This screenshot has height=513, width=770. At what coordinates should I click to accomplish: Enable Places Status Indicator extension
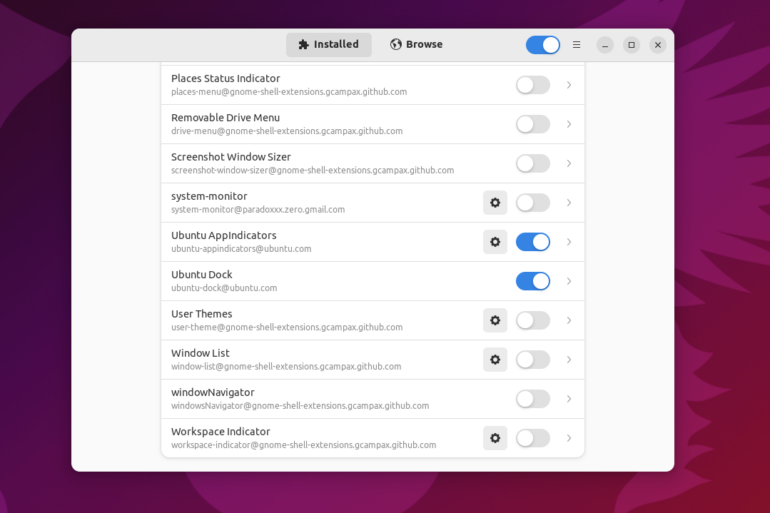(x=533, y=85)
